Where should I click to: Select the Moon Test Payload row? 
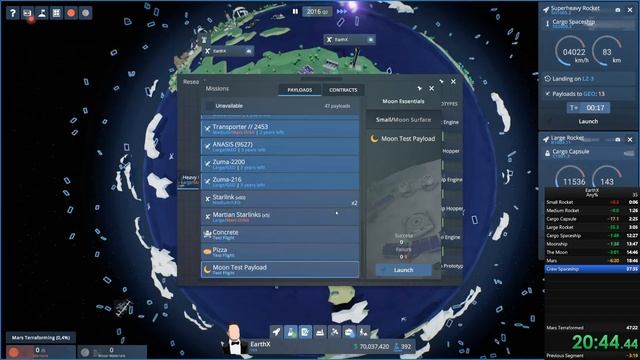coord(280,269)
